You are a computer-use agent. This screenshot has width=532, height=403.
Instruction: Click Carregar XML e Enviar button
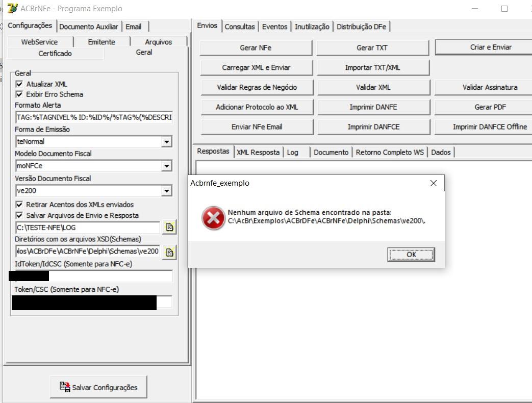pyautogui.click(x=256, y=67)
